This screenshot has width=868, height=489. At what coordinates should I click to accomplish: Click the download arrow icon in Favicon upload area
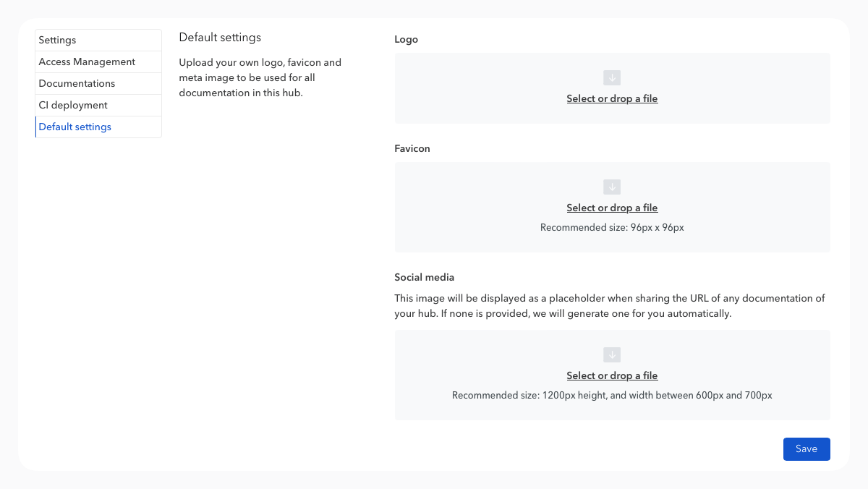tap(612, 187)
